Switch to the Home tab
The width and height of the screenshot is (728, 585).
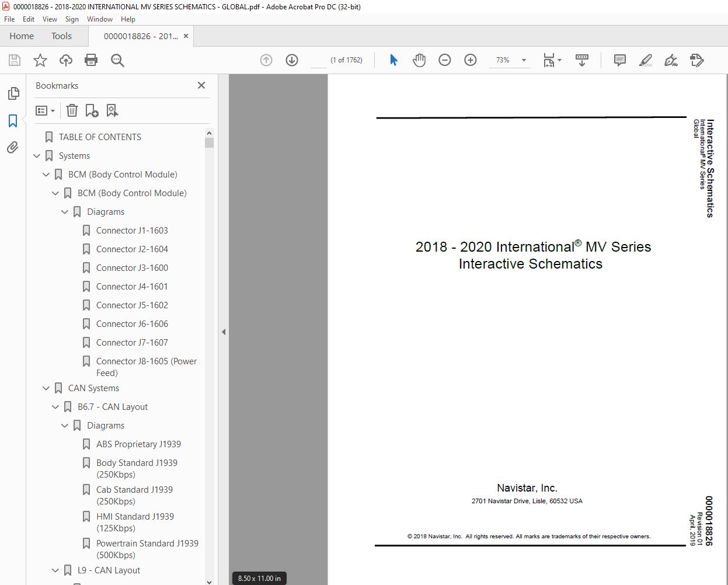tap(22, 36)
